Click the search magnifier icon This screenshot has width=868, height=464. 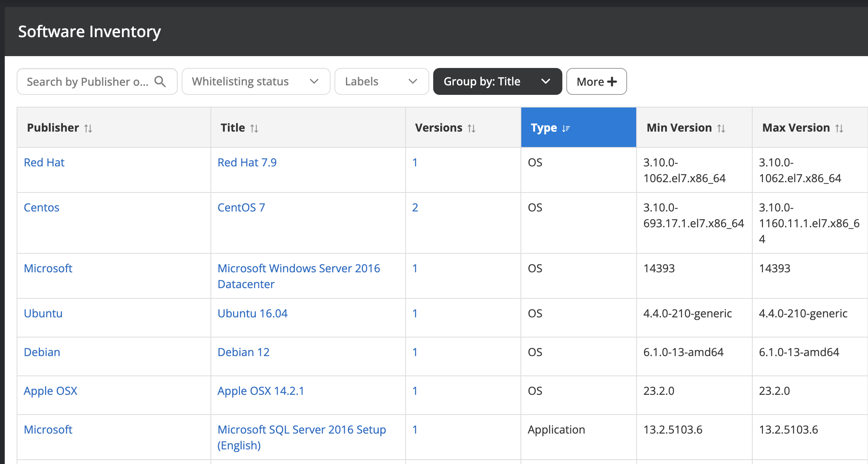[160, 81]
